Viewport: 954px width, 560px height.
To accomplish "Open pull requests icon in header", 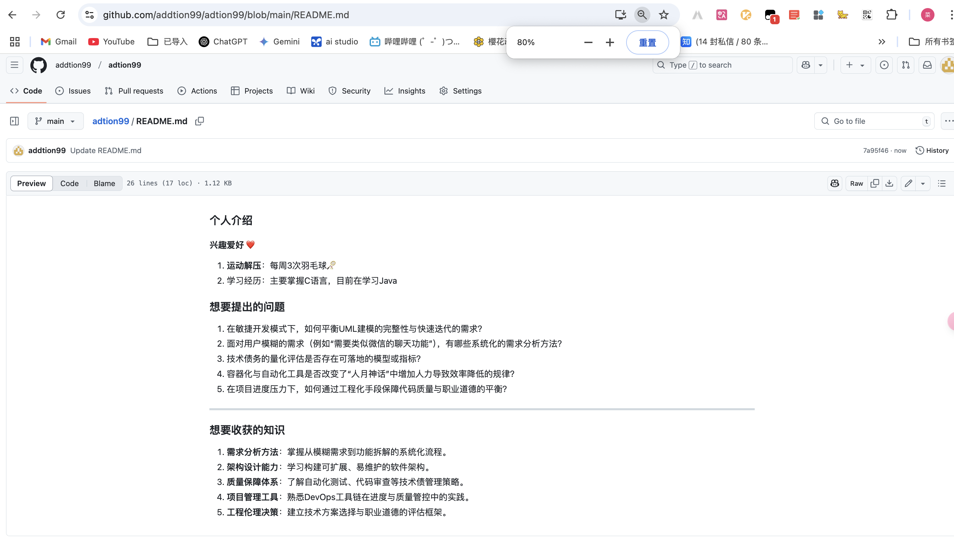I will [906, 65].
